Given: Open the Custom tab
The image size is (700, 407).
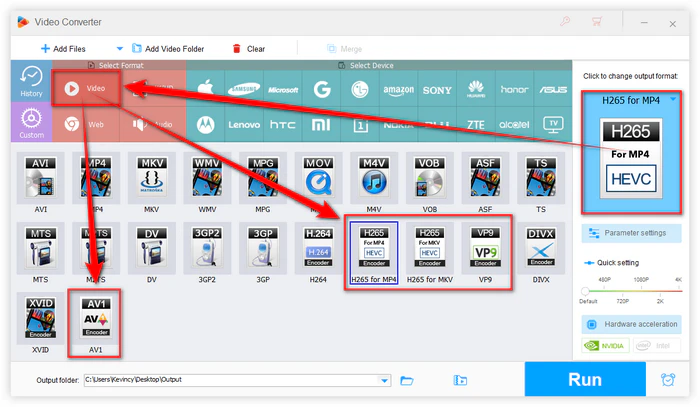Looking at the screenshot, I should (x=31, y=122).
